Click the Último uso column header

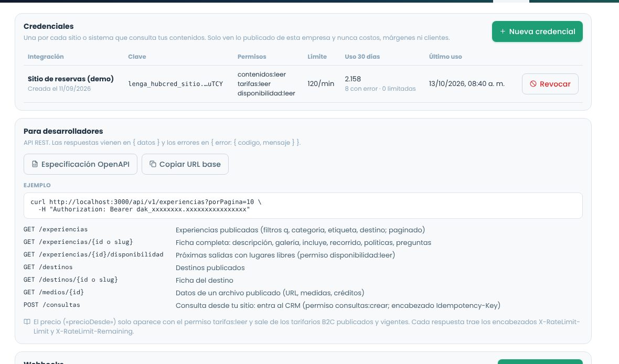tap(445, 57)
